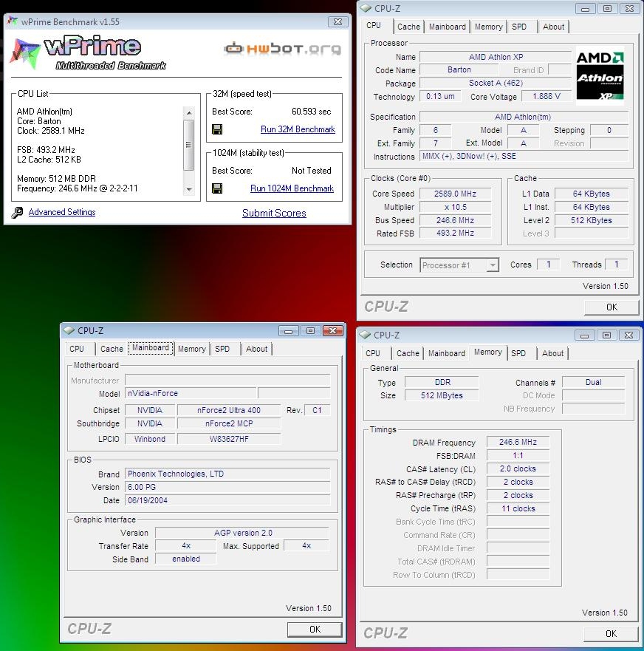Viewport: 644px width, 651px height.
Task: Switch to Memory tab in top CPU-Z window
Action: (488, 27)
